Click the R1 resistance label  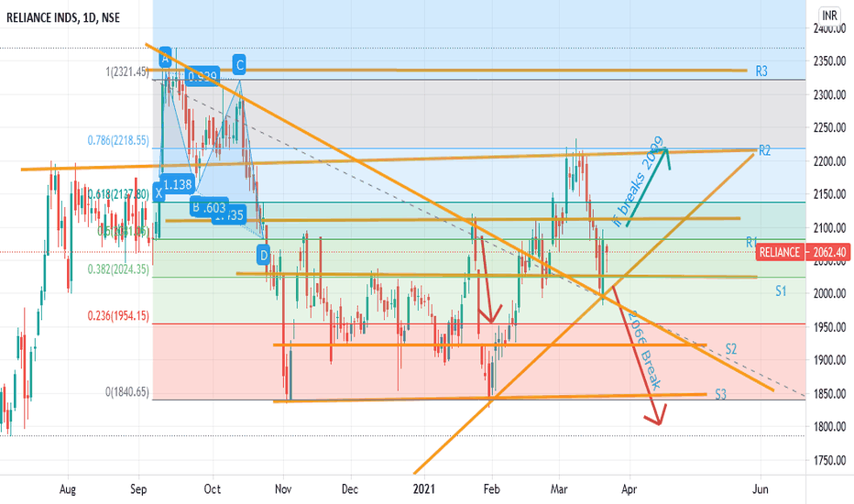[x=751, y=242]
